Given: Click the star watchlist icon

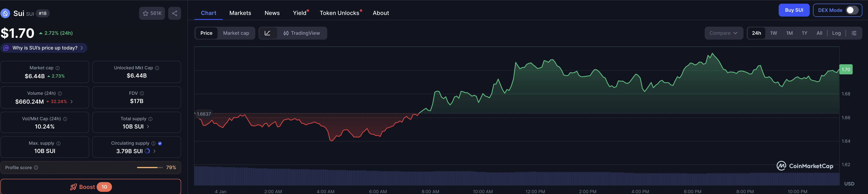Looking at the screenshot, I should 146,14.
